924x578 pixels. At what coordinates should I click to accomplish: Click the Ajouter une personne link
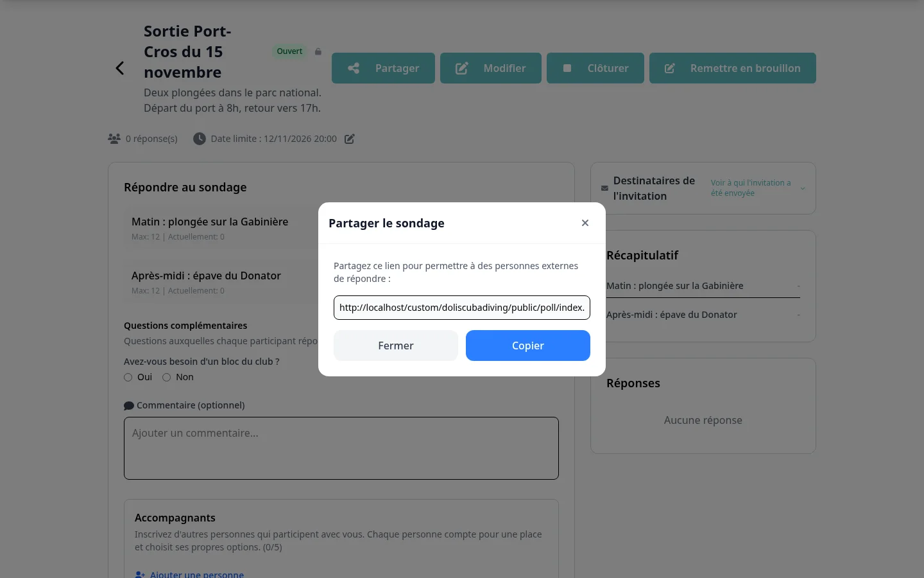[189, 574]
